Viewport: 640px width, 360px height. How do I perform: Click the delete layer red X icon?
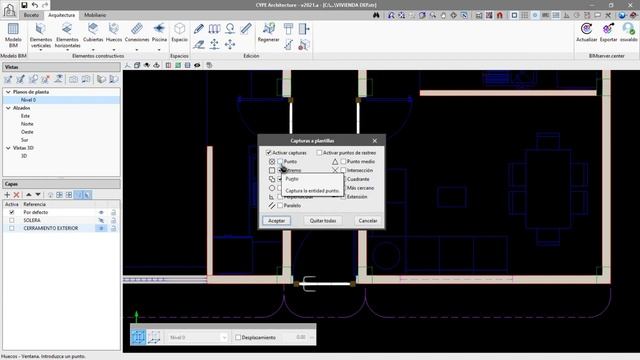tap(16, 195)
